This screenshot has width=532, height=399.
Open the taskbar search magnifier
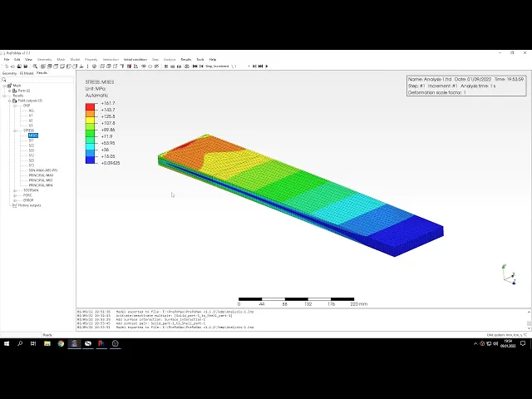point(20,343)
